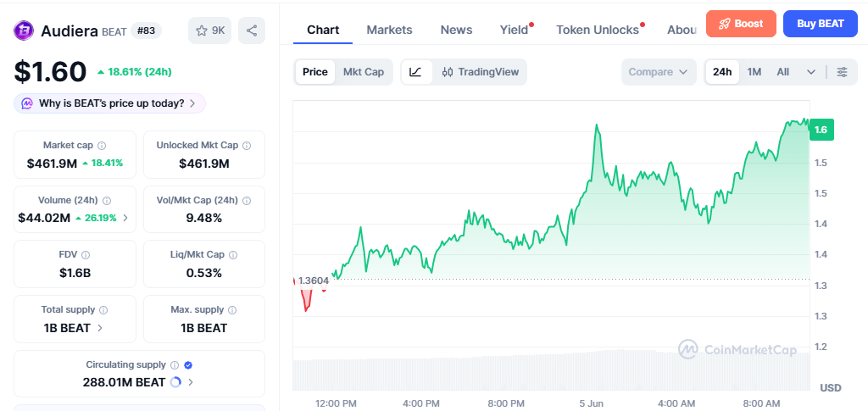Click the 18.41% market cap change
Viewport: 868px width, 411px height.
tap(103, 164)
